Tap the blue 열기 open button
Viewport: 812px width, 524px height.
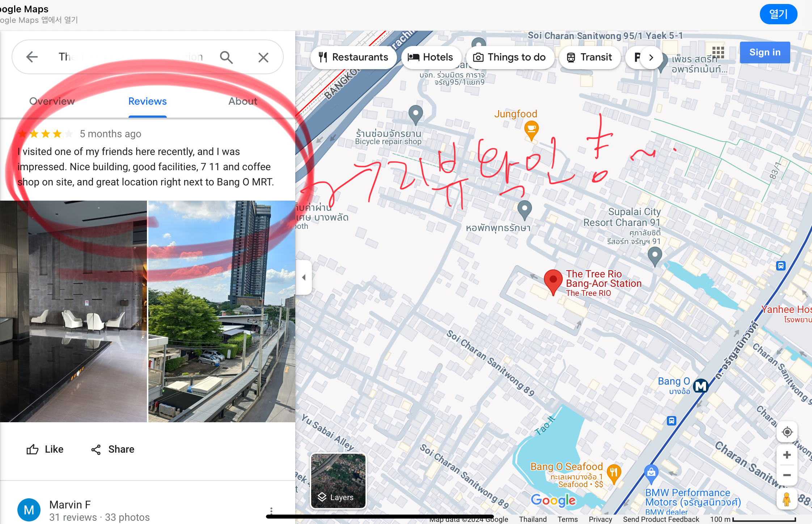[778, 14]
